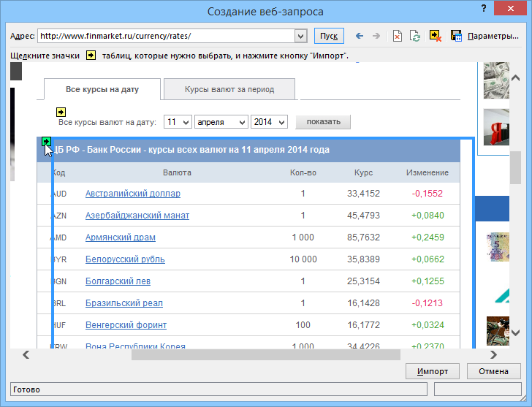The width and height of the screenshot is (532, 407).
Task: Click change value -0,1213
Action: click(427, 303)
